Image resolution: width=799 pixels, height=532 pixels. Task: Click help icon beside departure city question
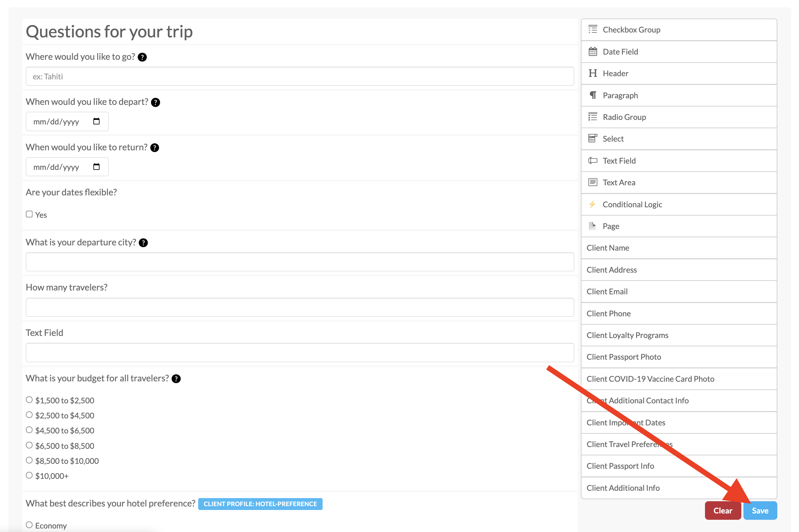pos(143,243)
